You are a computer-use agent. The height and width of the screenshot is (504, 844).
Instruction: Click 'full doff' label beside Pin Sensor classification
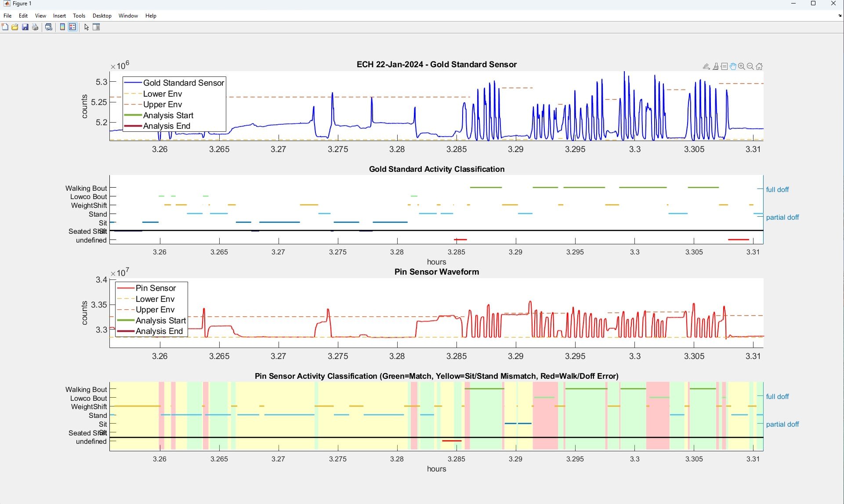[777, 397]
